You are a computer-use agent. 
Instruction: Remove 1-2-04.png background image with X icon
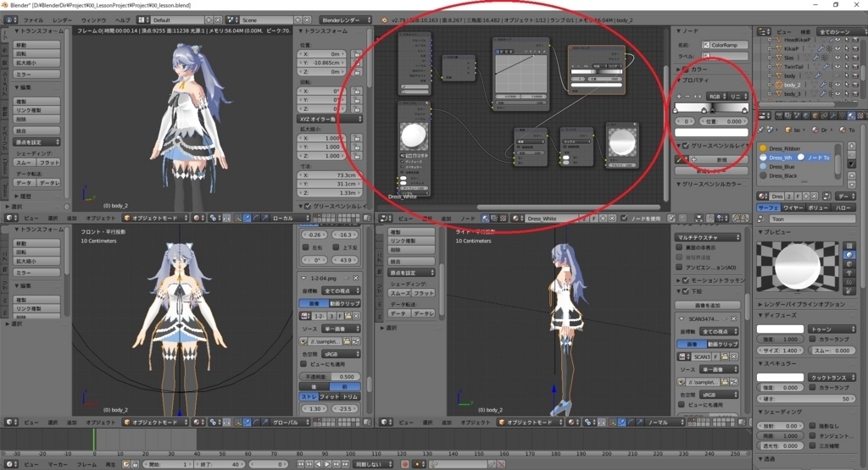pyautogui.click(x=355, y=278)
